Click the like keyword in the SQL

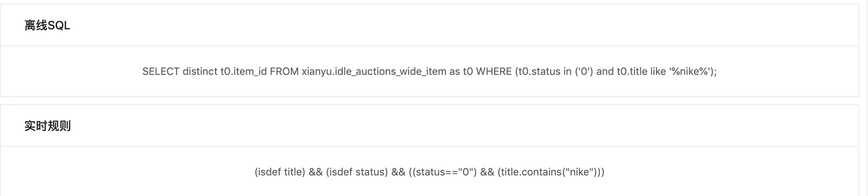point(658,71)
